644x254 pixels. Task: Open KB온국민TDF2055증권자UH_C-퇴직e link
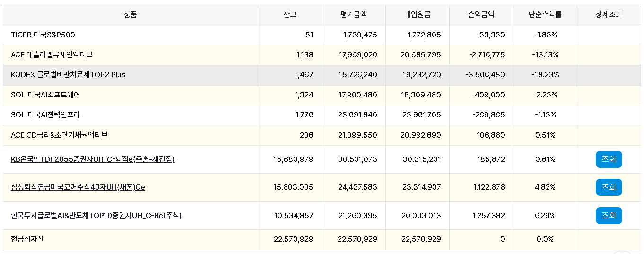pyautogui.click(x=93, y=159)
